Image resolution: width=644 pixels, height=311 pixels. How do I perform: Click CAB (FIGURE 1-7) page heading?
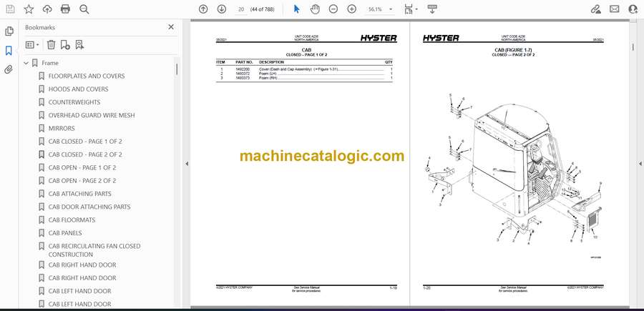pyautogui.click(x=513, y=51)
